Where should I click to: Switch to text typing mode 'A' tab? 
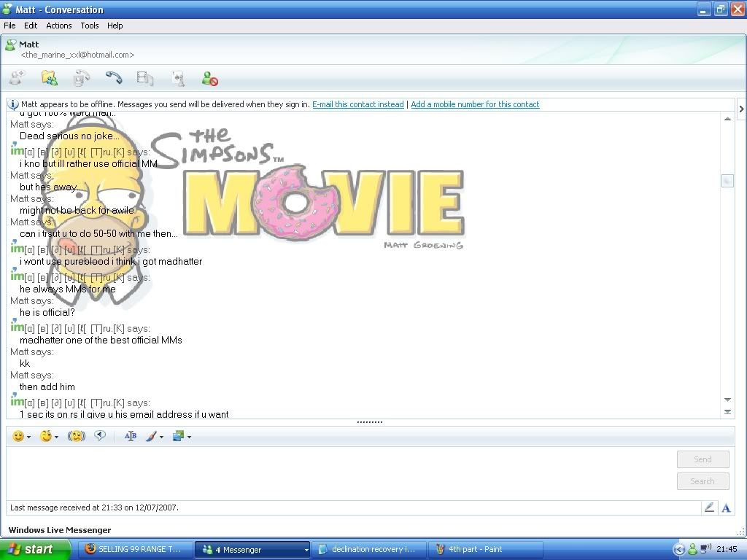(726, 507)
